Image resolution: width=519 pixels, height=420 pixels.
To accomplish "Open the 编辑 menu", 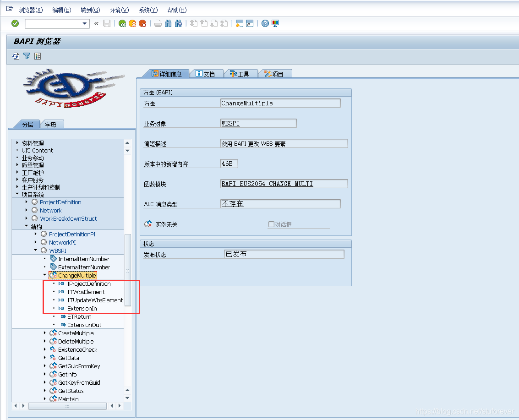I will pos(61,10).
